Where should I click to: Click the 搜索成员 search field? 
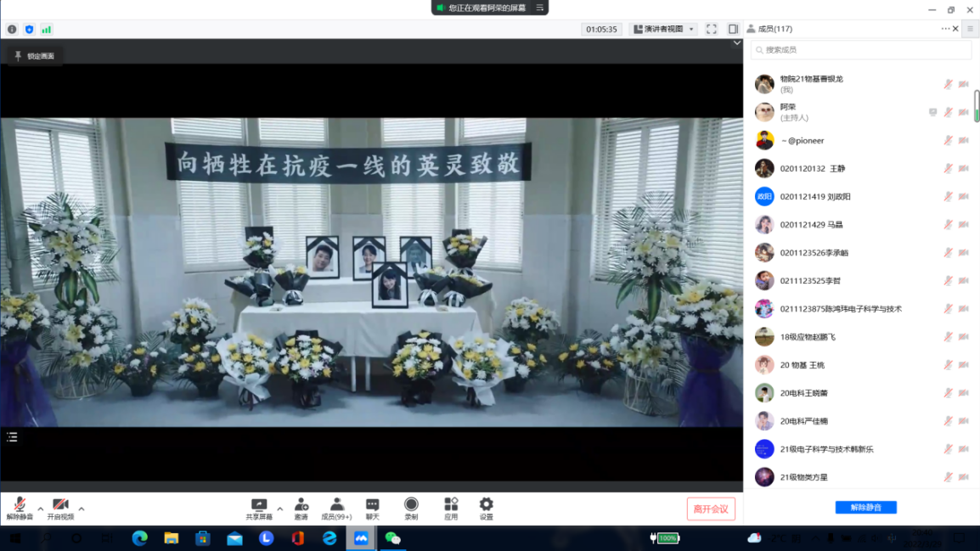coord(861,50)
